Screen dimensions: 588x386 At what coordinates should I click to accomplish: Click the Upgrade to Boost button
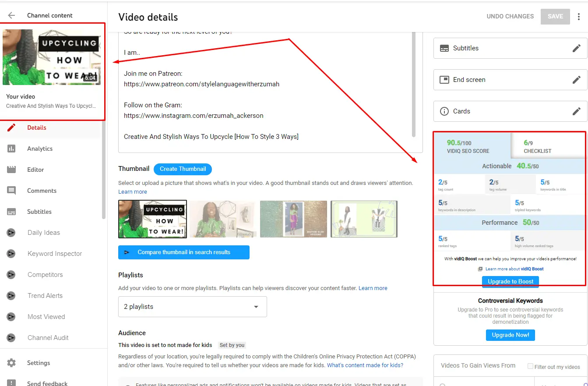tap(511, 282)
